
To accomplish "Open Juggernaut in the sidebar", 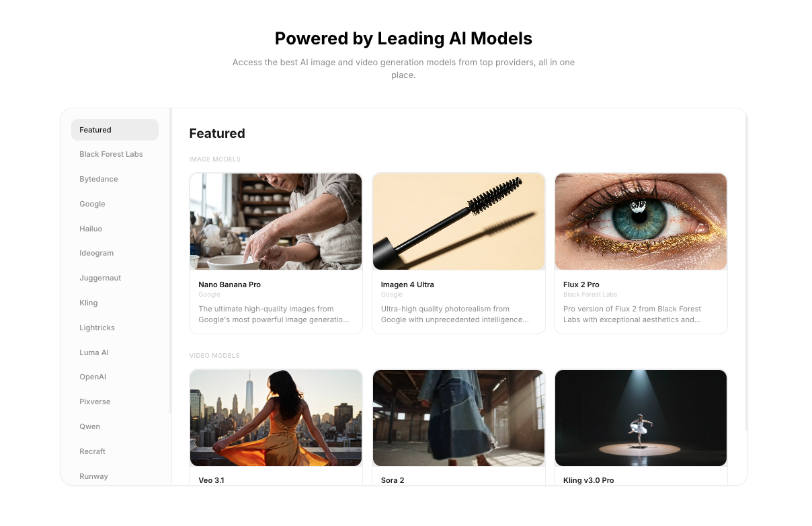I will [x=115, y=278].
